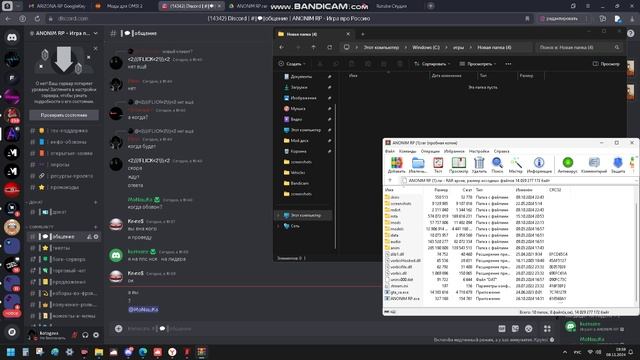Click attach plus icon in Discord message box
640x360 pixels.
click(118, 329)
